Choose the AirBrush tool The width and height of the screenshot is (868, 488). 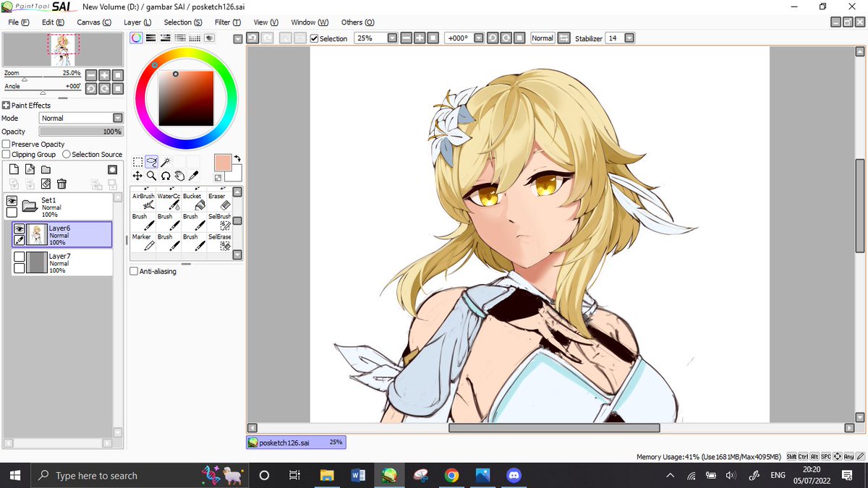point(143,202)
